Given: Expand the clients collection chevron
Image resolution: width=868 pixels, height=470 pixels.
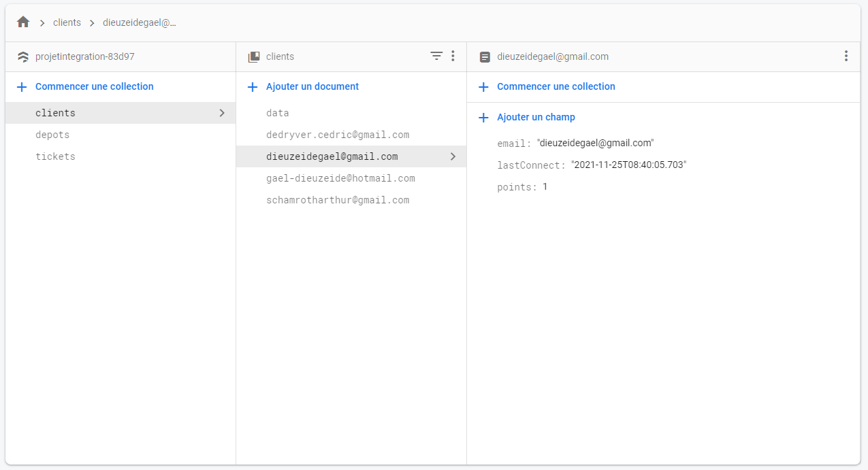Looking at the screenshot, I should point(222,113).
